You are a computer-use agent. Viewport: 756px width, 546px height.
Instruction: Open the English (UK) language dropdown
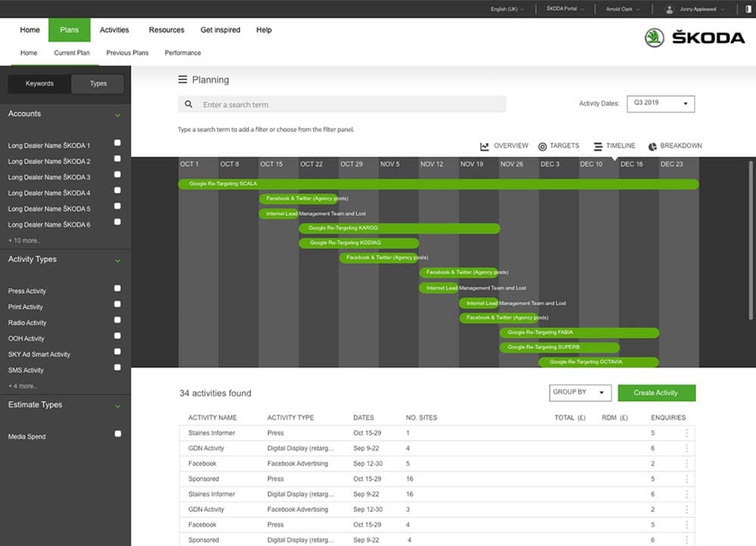tap(507, 9)
